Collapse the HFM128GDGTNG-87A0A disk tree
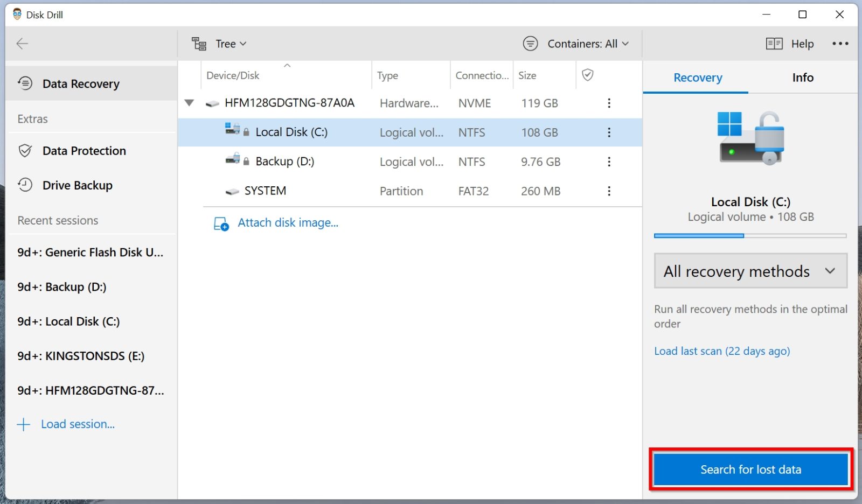 pos(189,103)
